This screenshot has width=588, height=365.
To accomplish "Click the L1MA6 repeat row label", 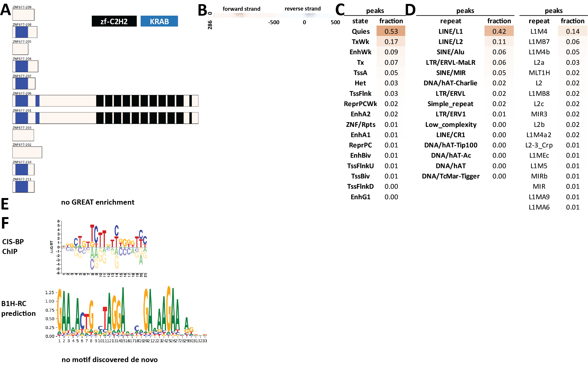I will coord(539,207).
